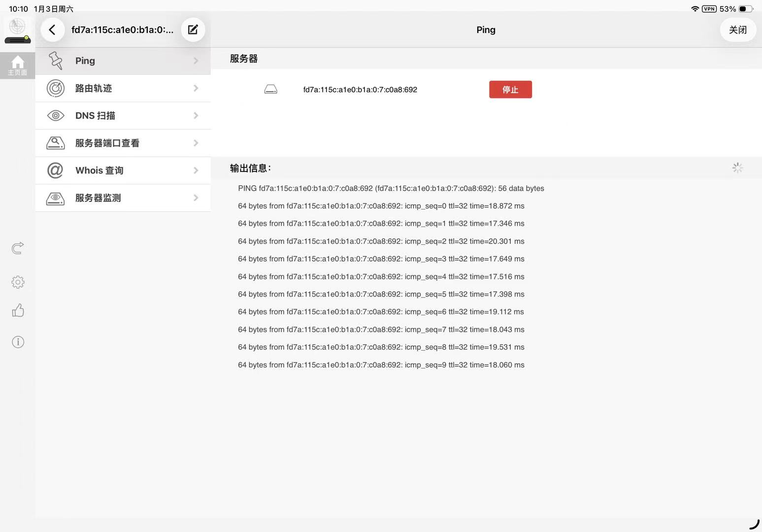This screenshot has width=762, height=532.
Task: Click the server drive icon beside address
Action: click(271, 90)
